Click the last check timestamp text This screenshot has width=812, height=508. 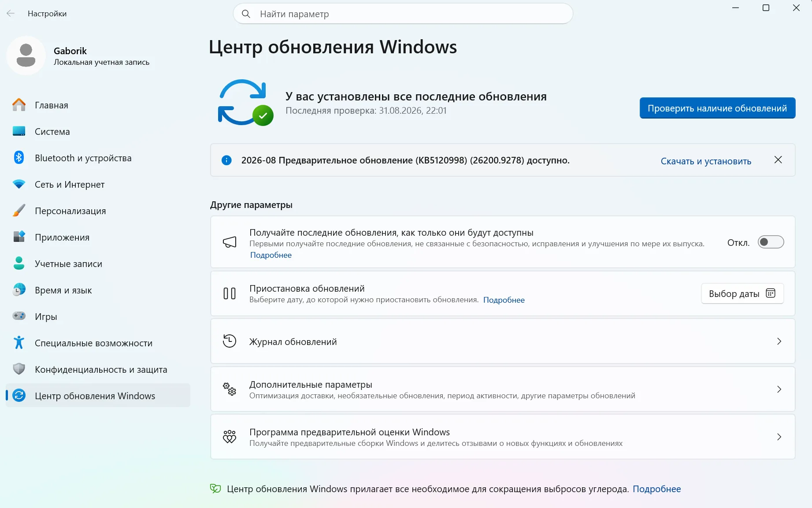pos(366,111)
